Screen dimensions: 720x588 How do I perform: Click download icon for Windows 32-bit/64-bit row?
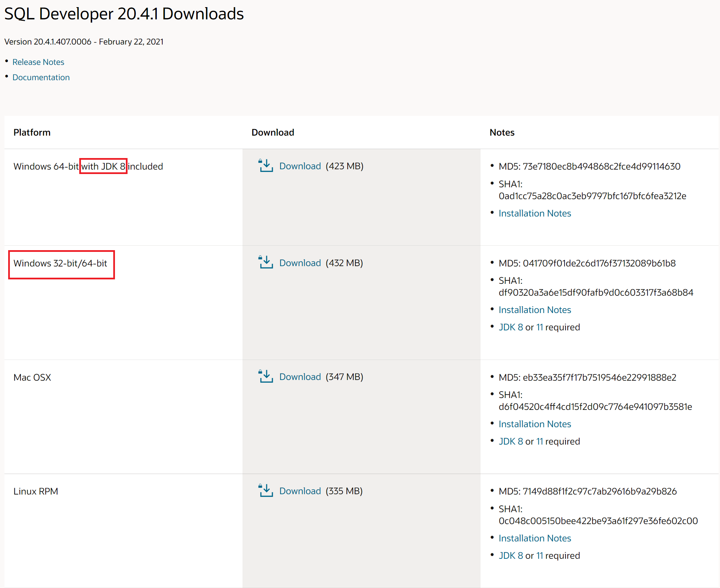266,262
